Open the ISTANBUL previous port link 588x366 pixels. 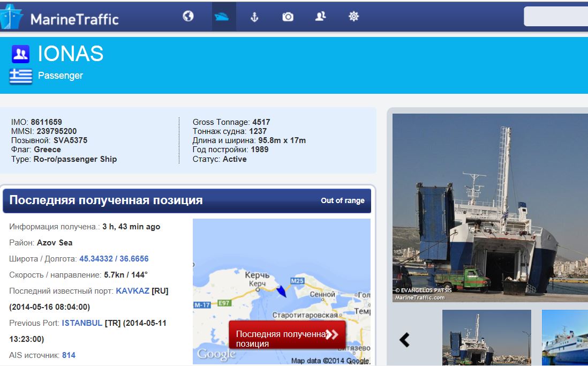click(82, 323)
